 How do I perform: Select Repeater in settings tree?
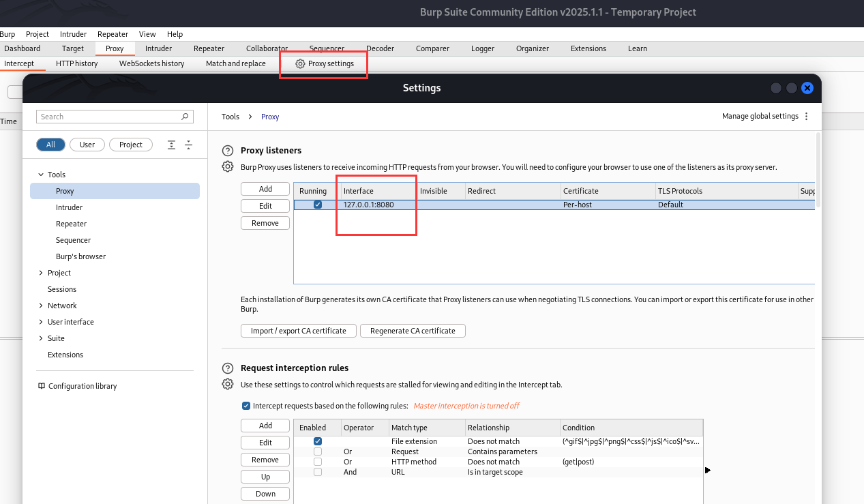tap(71, 224)
